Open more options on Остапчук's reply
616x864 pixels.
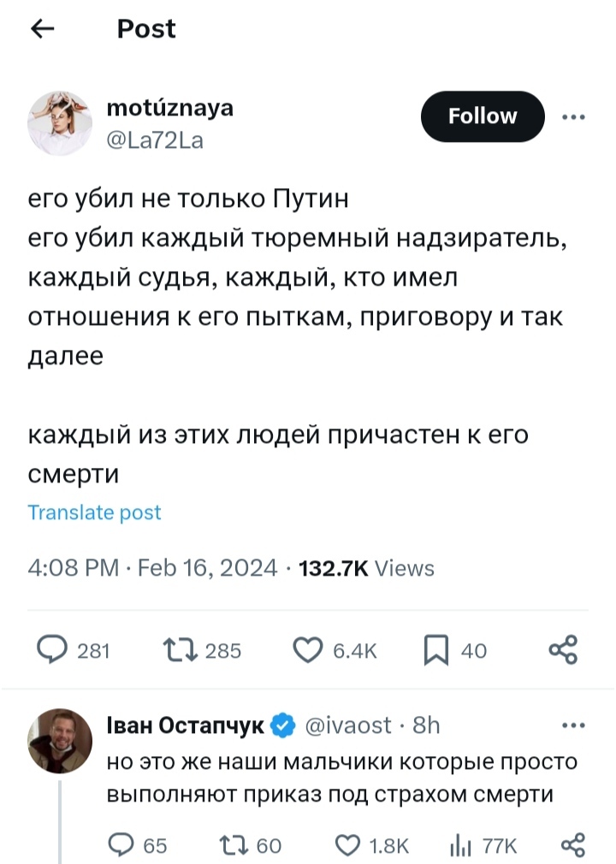pos(572,726)
